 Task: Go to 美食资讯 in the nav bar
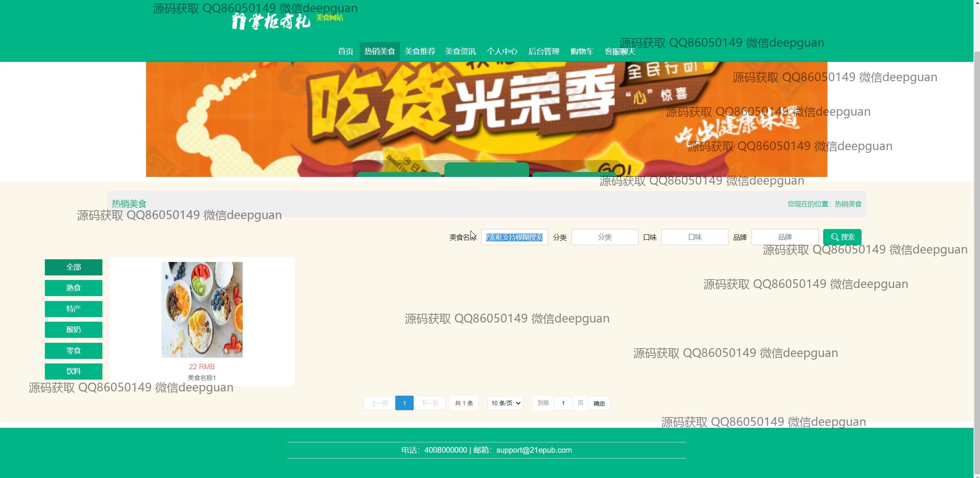tap(460, 51)
